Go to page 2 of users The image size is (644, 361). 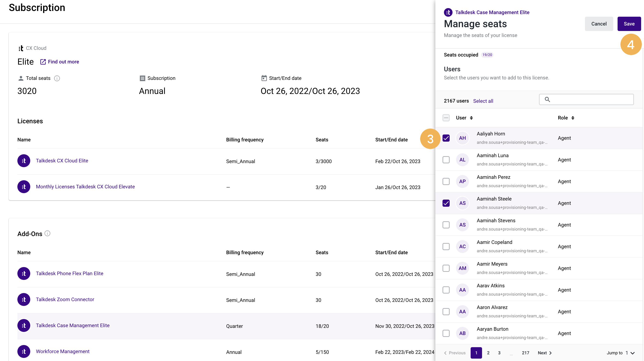pos(488,353)
